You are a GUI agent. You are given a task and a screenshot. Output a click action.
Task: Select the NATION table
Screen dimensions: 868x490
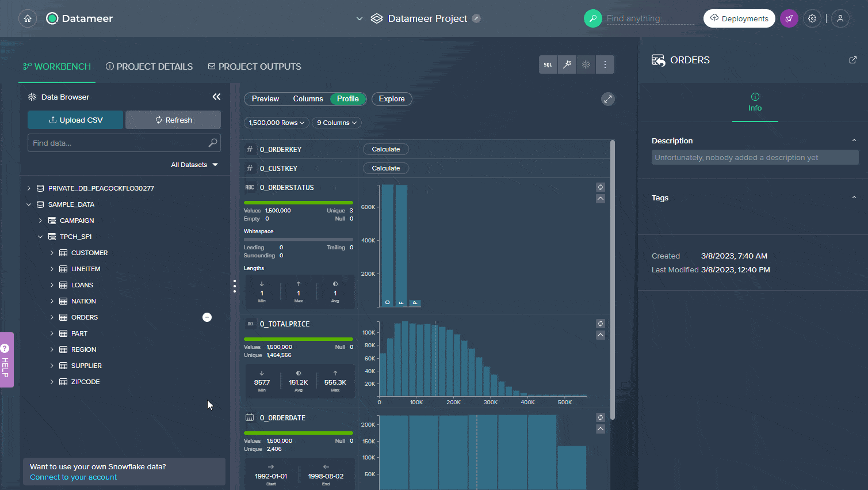pyautogui.click(x=83, y=301)
